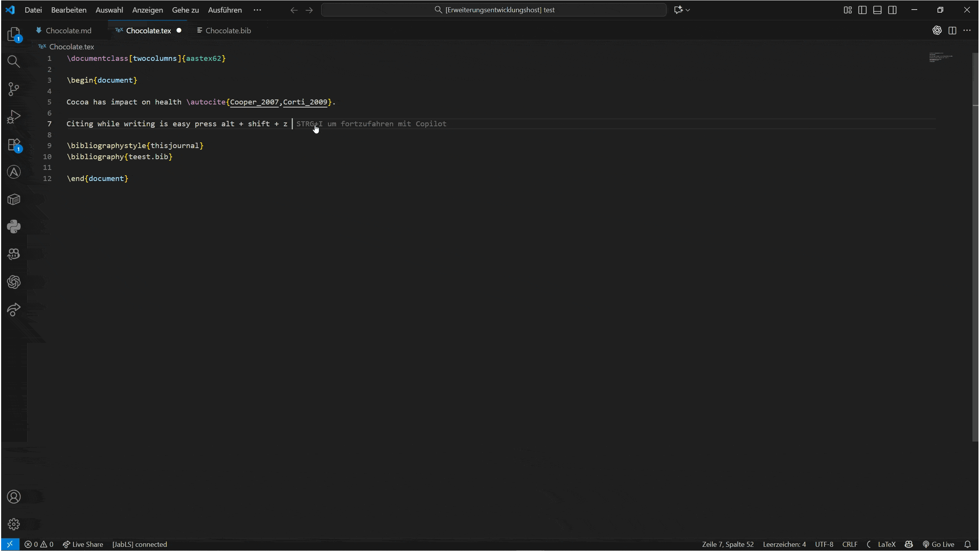The height and width of the screenshot is (551, 980).
Task: Toggle the primary side bar layout button
Action: tap(862, 10)
